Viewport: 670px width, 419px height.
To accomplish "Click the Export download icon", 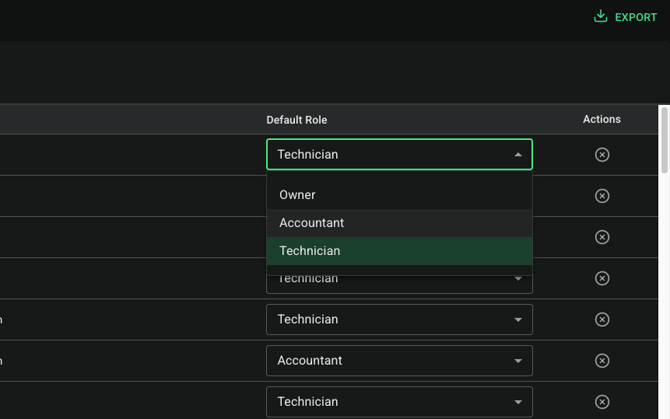I will 600,16.
